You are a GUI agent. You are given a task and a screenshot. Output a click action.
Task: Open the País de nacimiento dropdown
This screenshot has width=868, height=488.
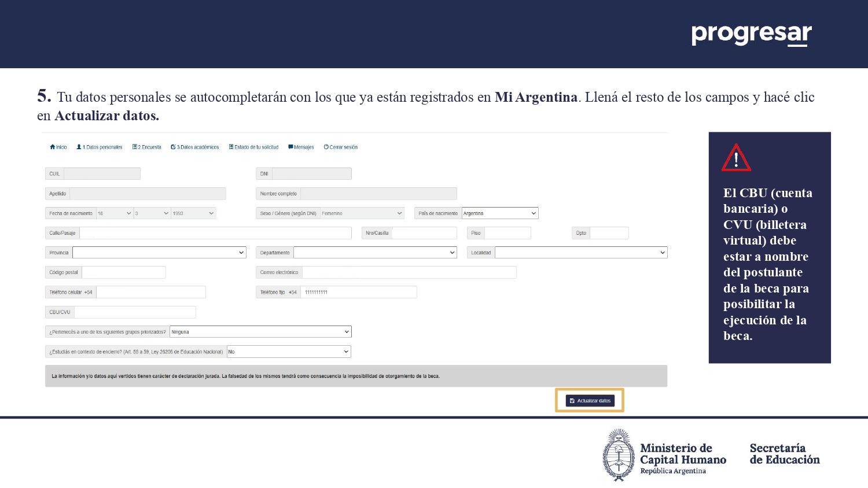(x=500, y=213)
